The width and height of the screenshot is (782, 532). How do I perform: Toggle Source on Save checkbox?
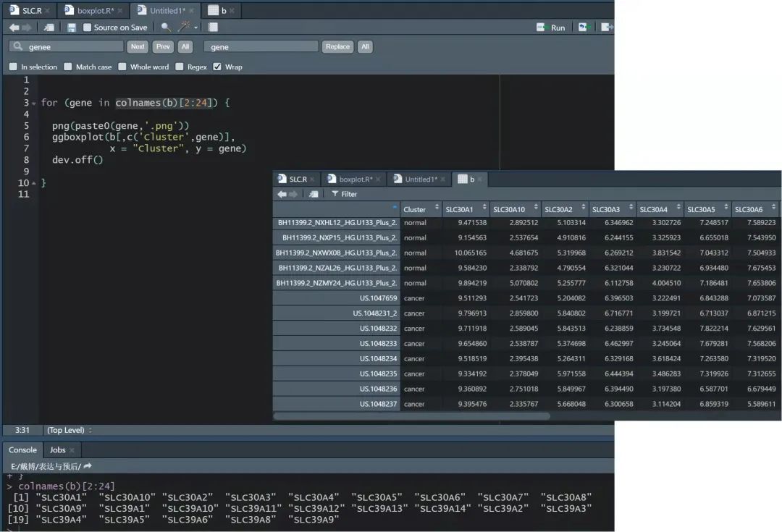point(88,28)
